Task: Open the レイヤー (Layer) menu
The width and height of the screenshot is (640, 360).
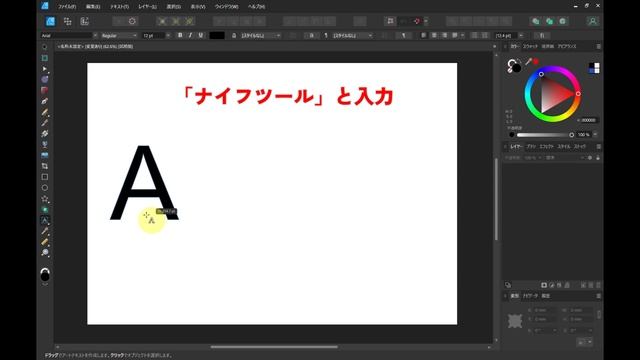Action: pyautogui.click(x=147, y=7)
